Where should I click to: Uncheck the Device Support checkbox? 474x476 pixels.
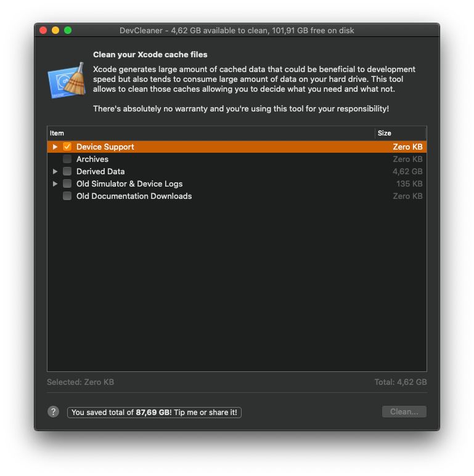[67, 147]
